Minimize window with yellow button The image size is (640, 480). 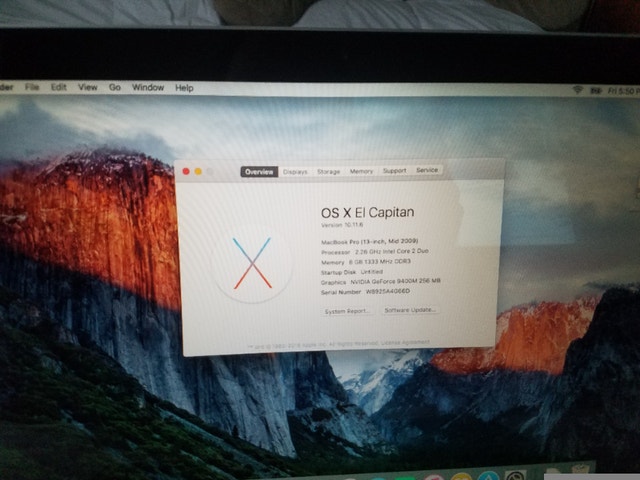click(198, 171)
